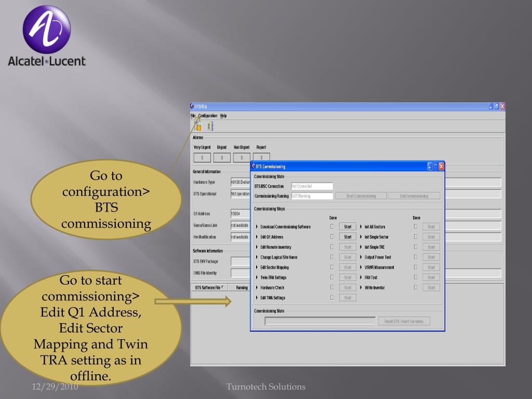Tick Done checkbox for Output Power Test
This screenshot has width=532, height=399.
415,257
